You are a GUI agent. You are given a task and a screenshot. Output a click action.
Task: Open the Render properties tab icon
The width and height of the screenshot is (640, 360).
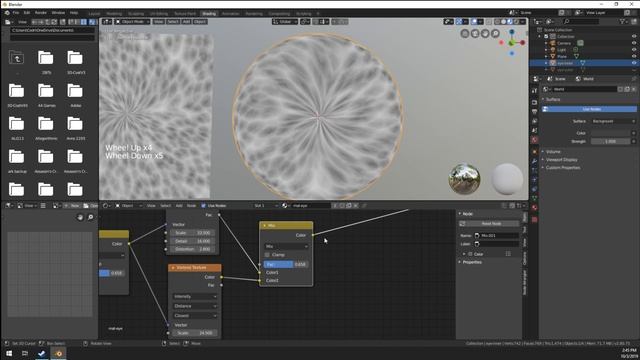click(x=534, y=102)
